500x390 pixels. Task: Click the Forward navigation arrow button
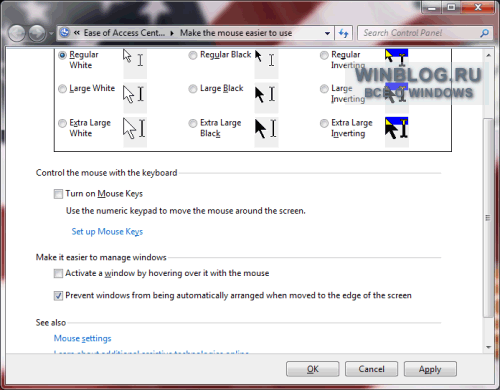tap(37, 33)
